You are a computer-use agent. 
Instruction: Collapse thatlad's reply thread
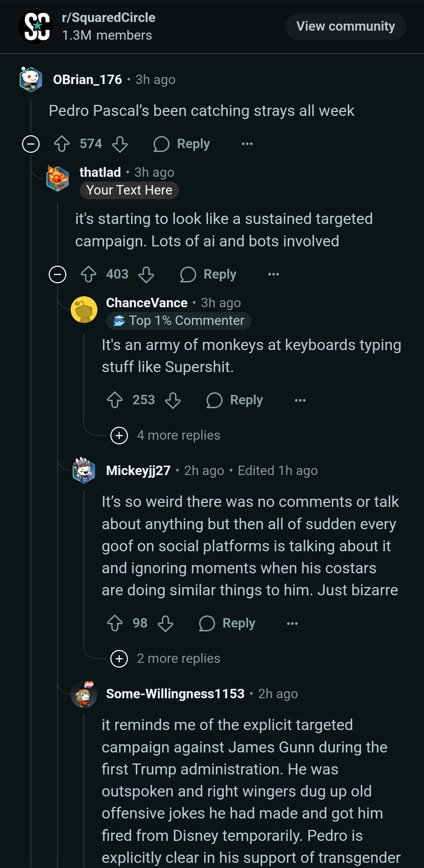[57, 274]
